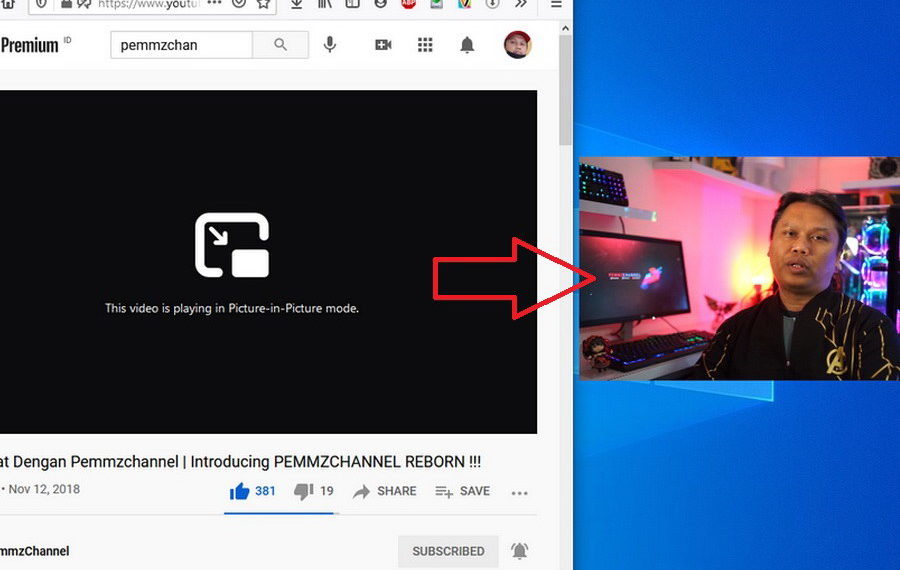This screenshot has height=570, width=900.
Task: Click the SHARE button
Action: click(x=385, y=491)
